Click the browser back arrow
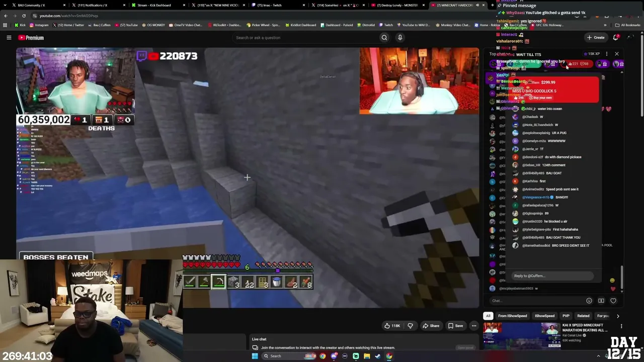644x362 pixels. pos(6,16)
